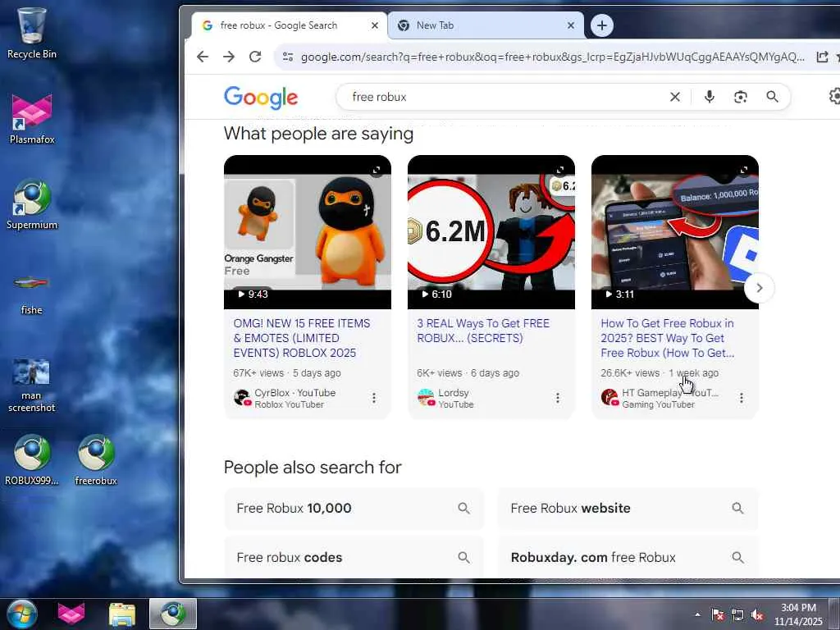This screenshot has width=840, height=630.
Task: Search for Free Robux 10,000
Action: tap(354, 509)
